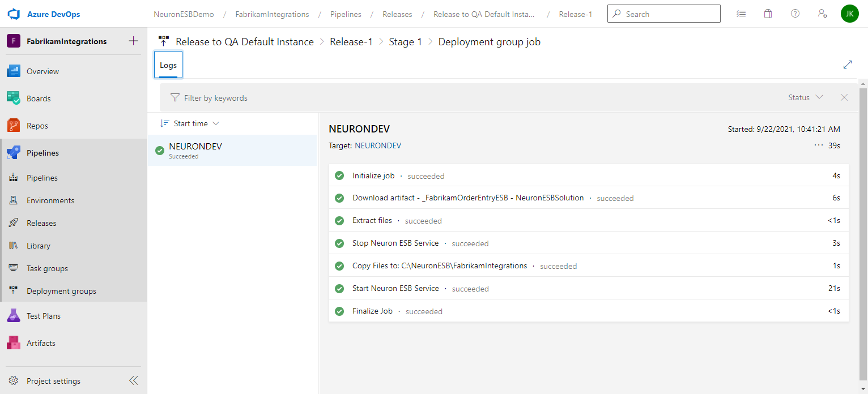
Task: Open the Copy Files to C:\NeuronESB step
Action: click(x=589, y=266)
